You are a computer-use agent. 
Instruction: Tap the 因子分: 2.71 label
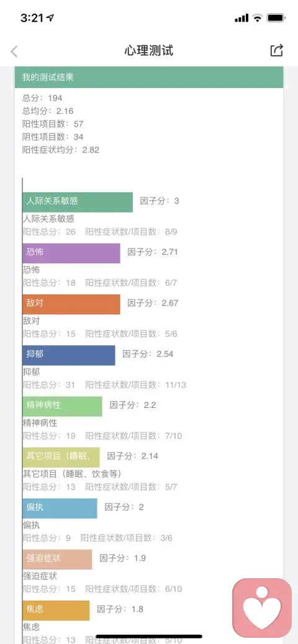point(153,252)
